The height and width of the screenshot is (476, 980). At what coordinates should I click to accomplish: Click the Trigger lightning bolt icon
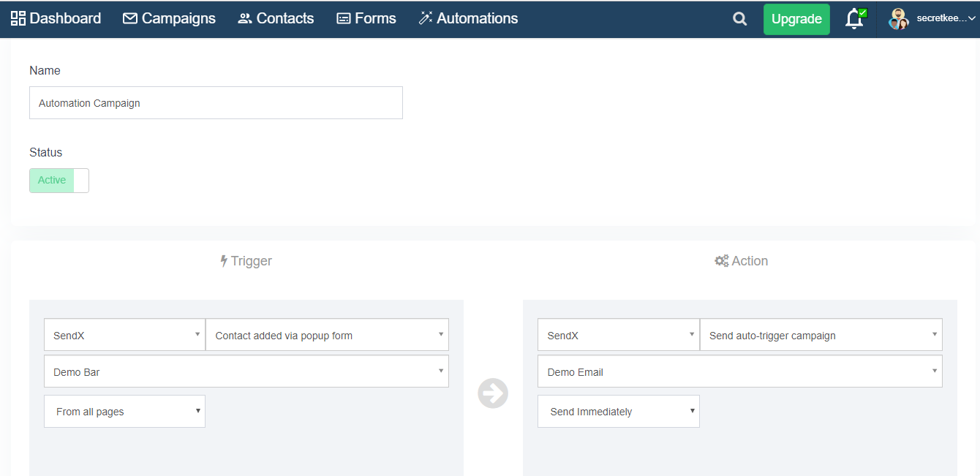click(x=224, y=261)
